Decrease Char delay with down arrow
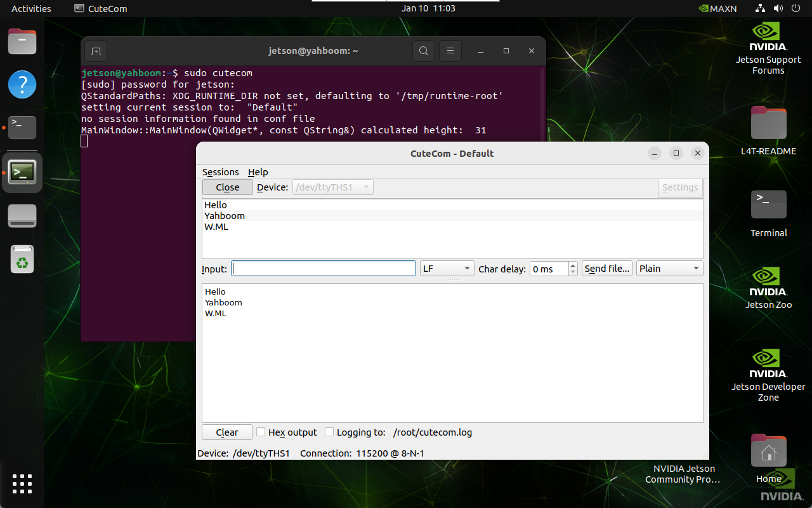 tap(573, 272)
